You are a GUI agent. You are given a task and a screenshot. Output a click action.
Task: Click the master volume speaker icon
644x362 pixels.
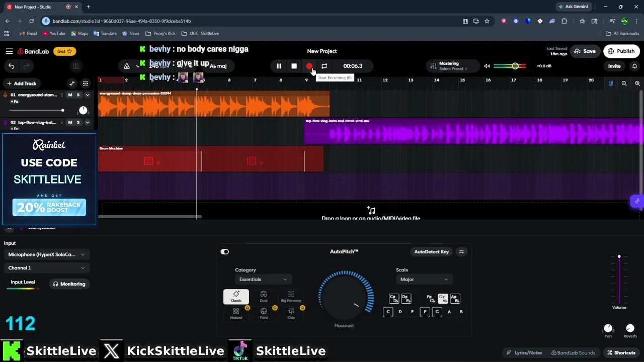point(487,66)
